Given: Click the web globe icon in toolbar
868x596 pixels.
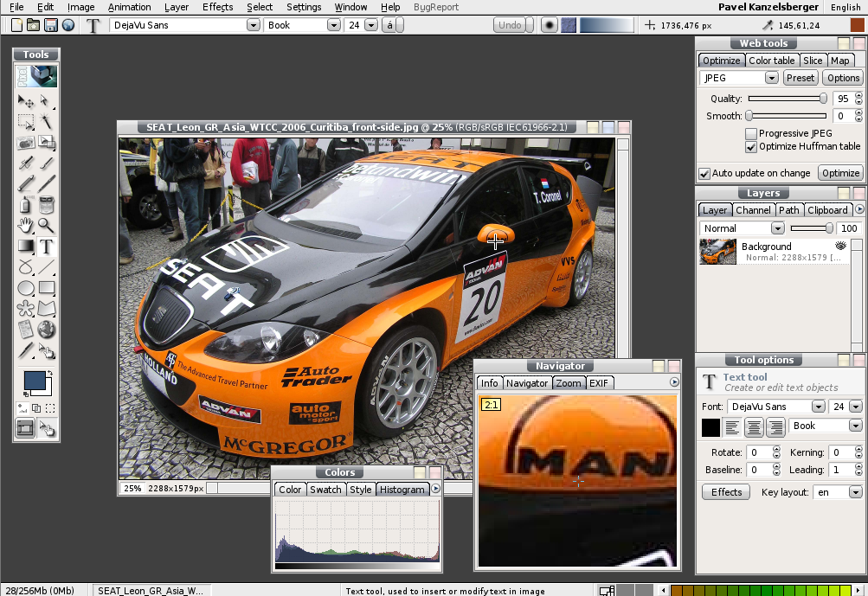Looking at the screenshot, I should 68,25.
